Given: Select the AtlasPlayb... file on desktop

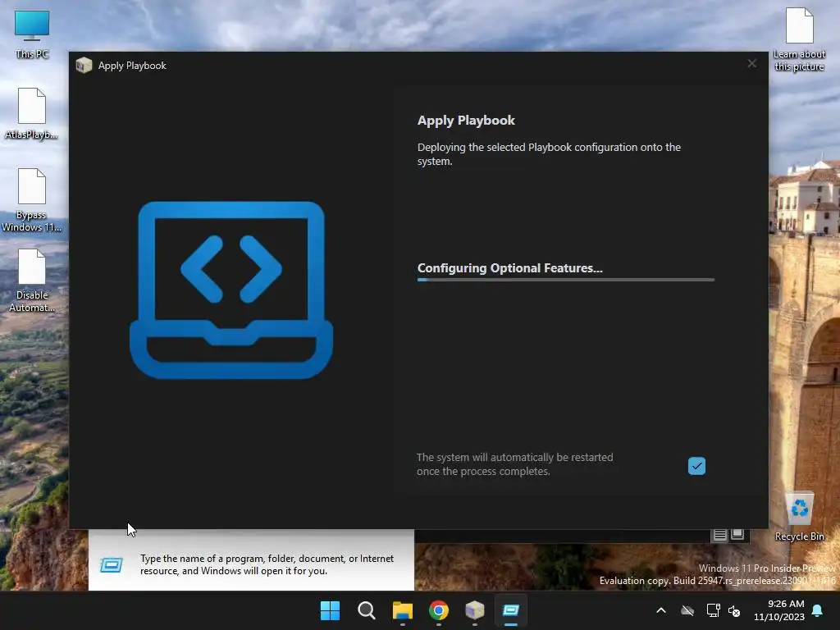Looking at the screenshot, I should click(32, 113).
